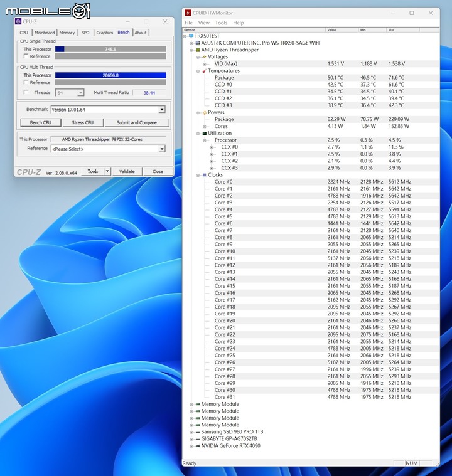This screenshot has height=476, width=452.
Task: Enable Single Thread Reference checkbox
Action: click(26, 56)
